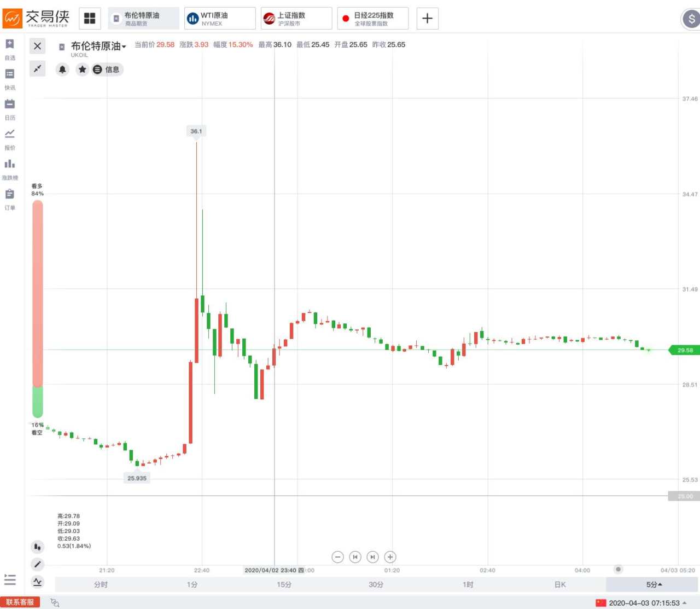Image resolution: width=700 pixels, height=609 pixels.
Task: Click the zoom out minus chart control
Action: pos(338,557)
